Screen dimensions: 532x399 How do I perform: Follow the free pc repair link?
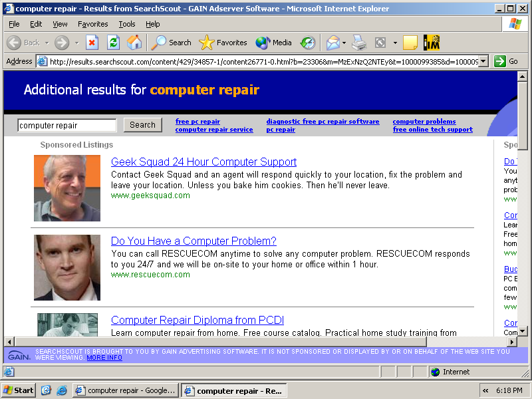198,122
